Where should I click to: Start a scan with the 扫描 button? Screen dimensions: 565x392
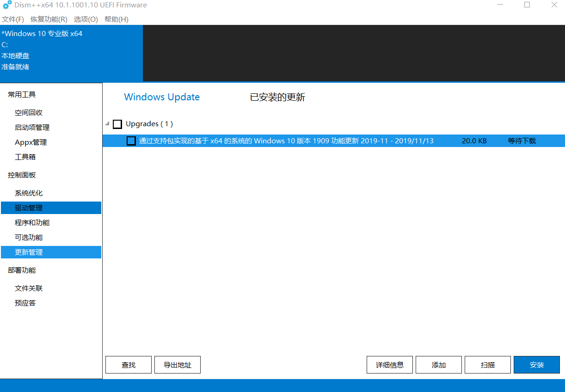(487, 365)
